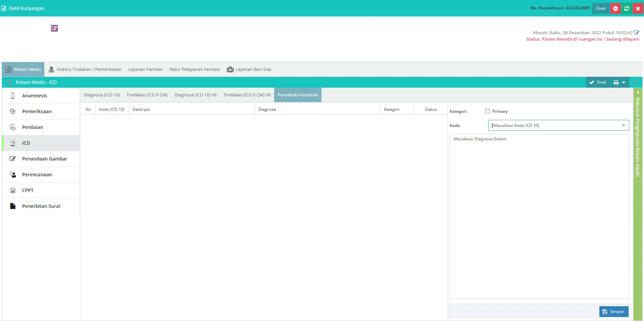
Task: Click the hamburger icon beside Rekam Medis - ICD
Action: tap(9, 82)
